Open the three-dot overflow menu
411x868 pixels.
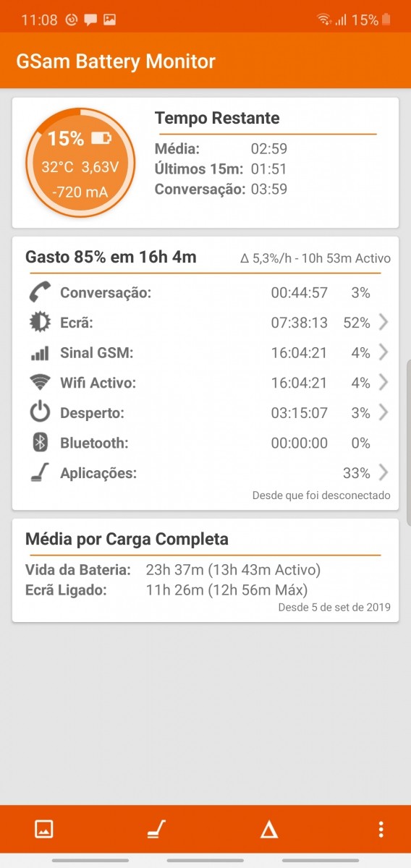point(381,830)
